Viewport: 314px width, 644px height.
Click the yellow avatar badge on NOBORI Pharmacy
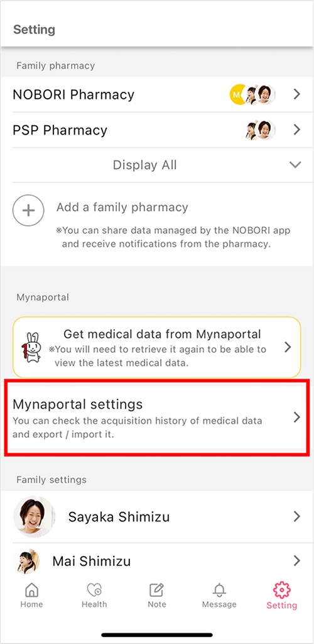237,94
